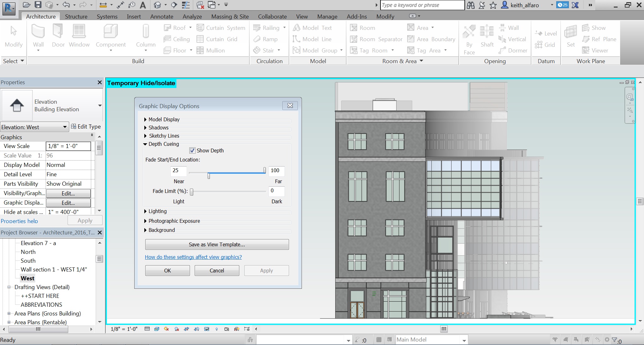
Task: Select the Column tool
Action: coord(146,32)
